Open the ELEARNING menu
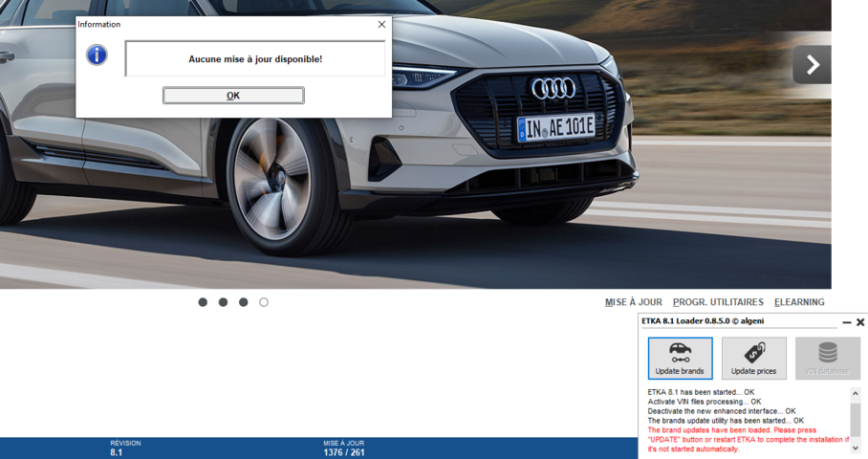Screen dimensions: 868x459 pos(799,302)
